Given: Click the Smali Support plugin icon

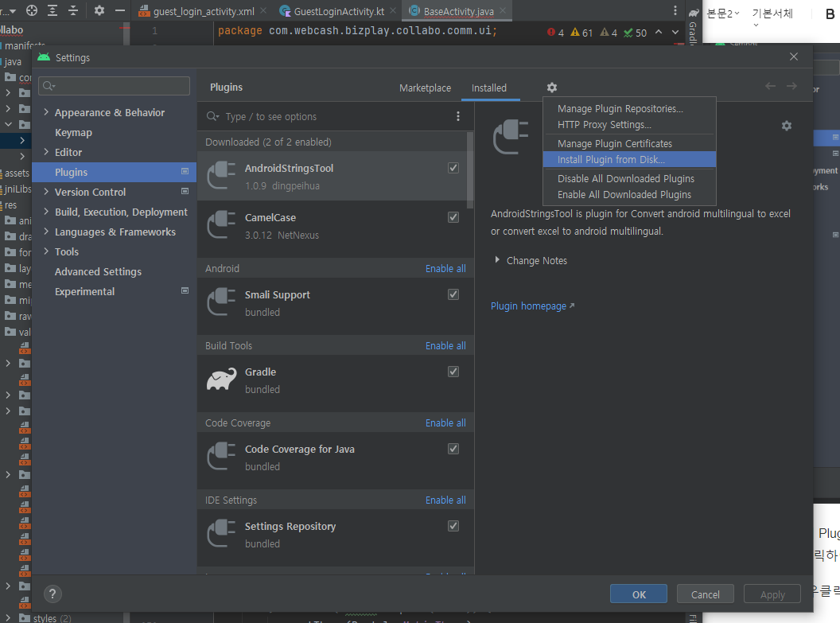Looking at the screenshot, I should [221, 302].
